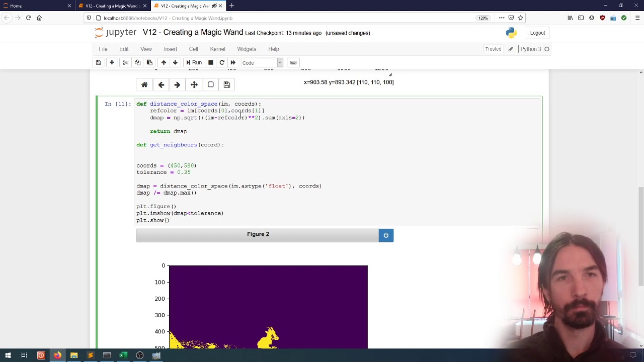Open Windows Start menu
Image resolution: width=644 pixels, height=362 pixels.
[x=8, y=355]
